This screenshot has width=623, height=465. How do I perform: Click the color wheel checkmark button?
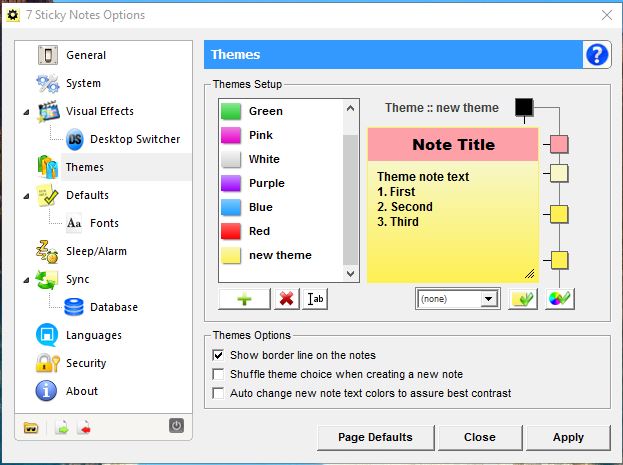pyautogui.click(x=559, y=299)
